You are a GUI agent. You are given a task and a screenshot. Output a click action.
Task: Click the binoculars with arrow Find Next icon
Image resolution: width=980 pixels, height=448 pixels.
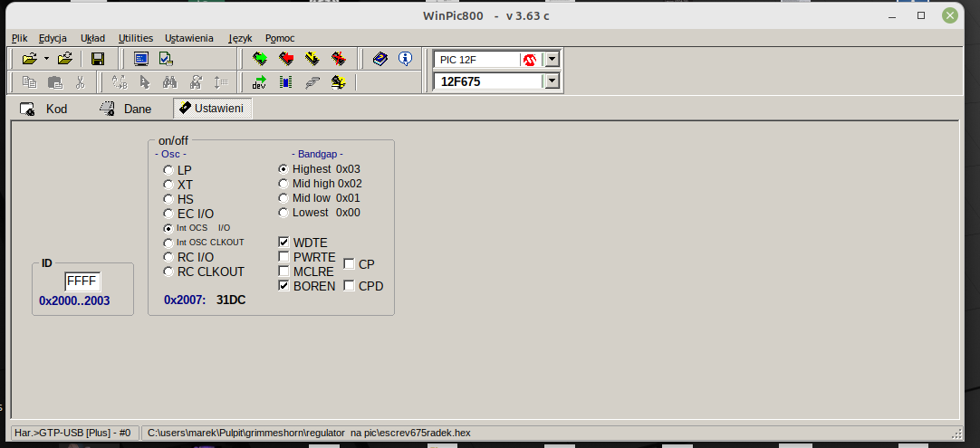click(196, 81)
